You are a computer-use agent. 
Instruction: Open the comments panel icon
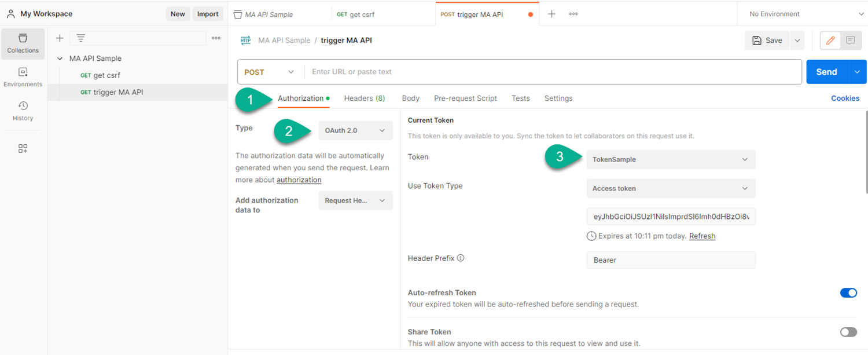click(850, 41)
